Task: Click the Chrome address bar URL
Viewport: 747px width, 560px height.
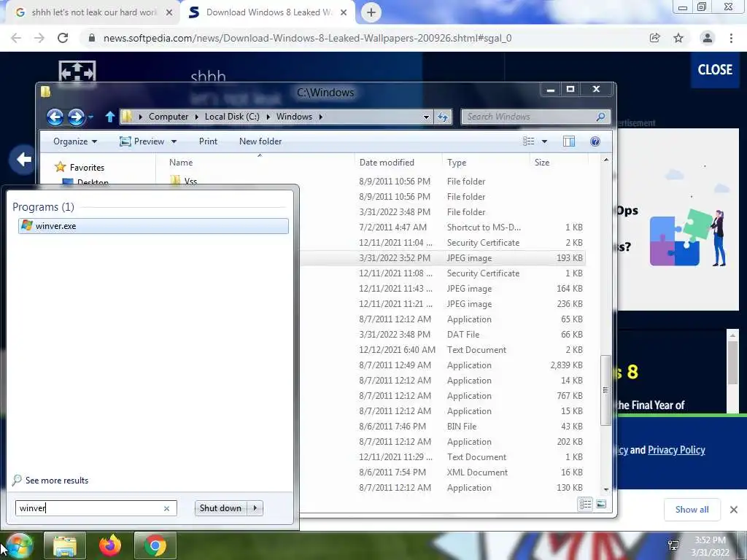Action: point(307,38)
